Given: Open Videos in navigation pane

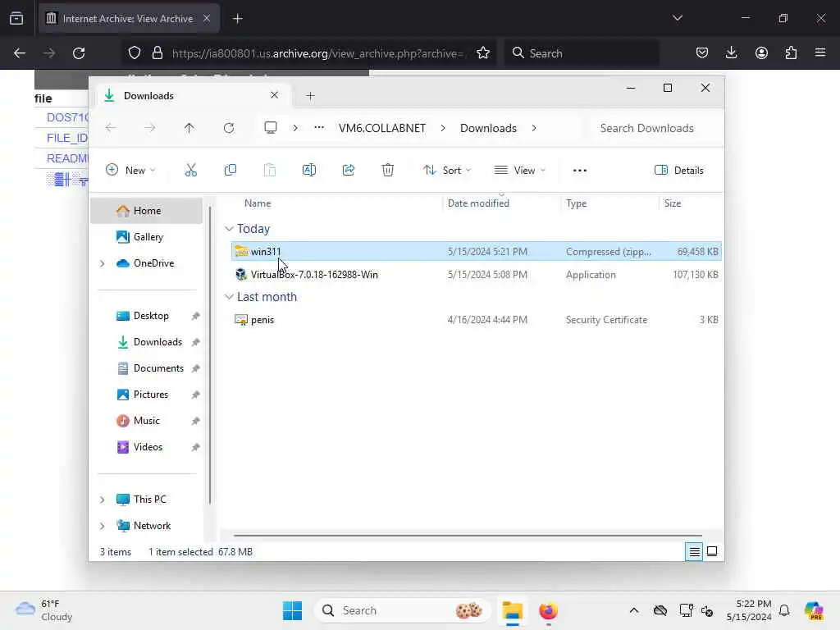Looking at the screenshot, I should pos(146,447).
